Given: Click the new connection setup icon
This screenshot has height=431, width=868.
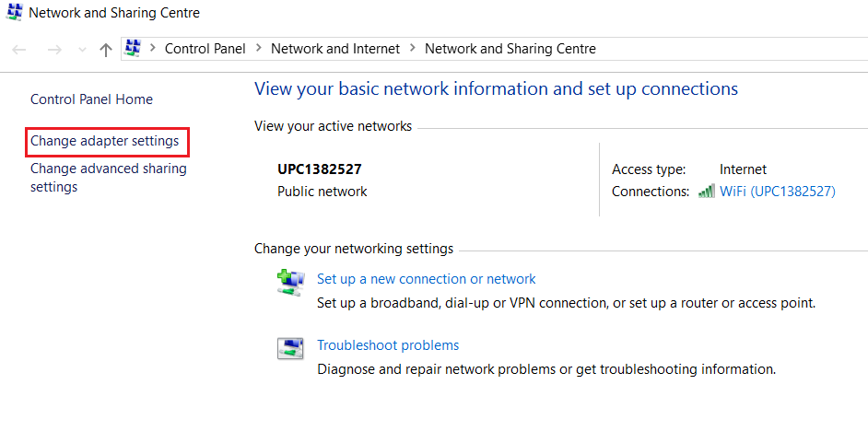Looking at the screenshot, I should click(x=290, y=282).
